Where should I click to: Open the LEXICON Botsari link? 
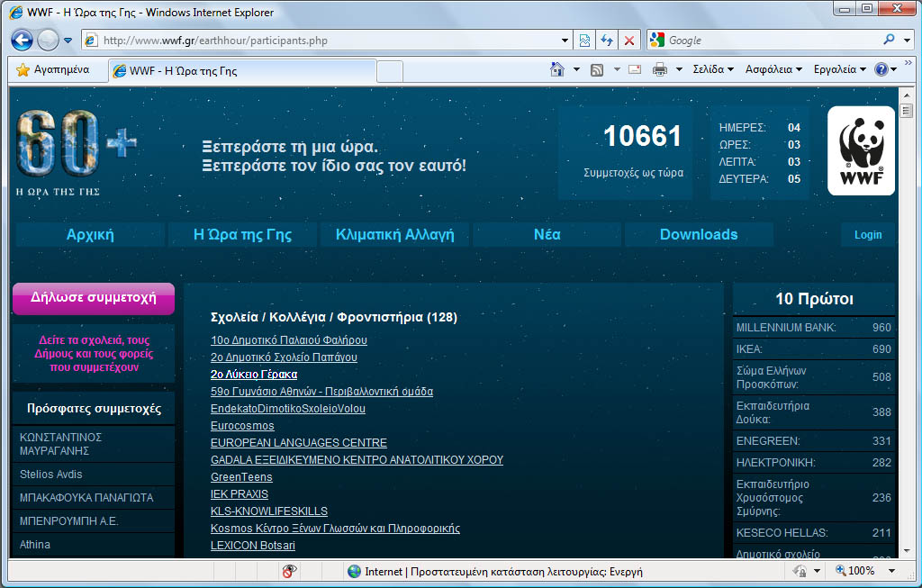253,545
